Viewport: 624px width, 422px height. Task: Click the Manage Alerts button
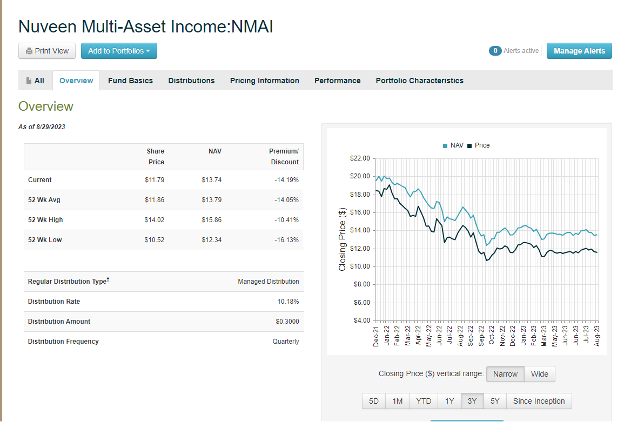click(580, 51)
